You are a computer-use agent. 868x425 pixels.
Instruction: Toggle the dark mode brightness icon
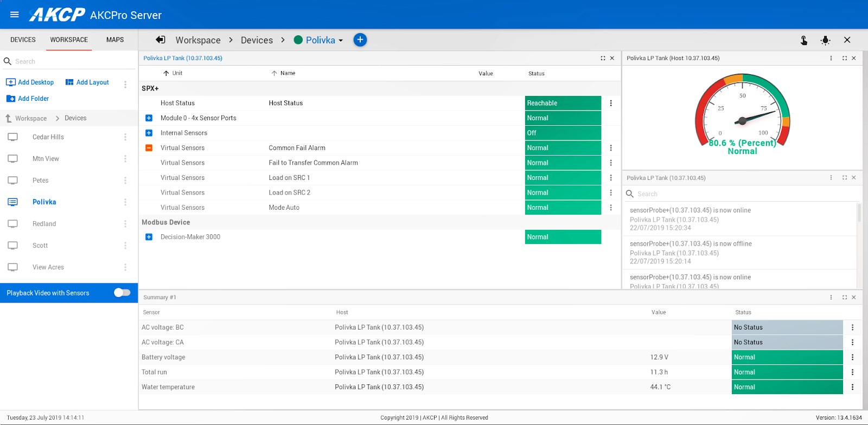coord(825,40)
